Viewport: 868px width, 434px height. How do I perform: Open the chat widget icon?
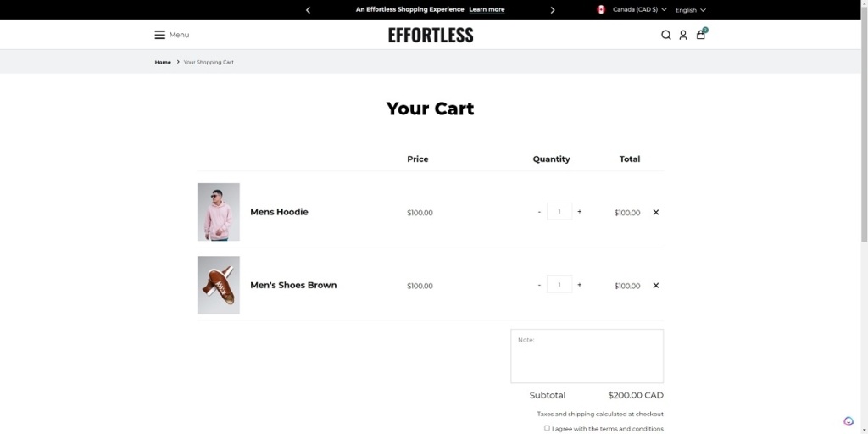tap(849, 421)
